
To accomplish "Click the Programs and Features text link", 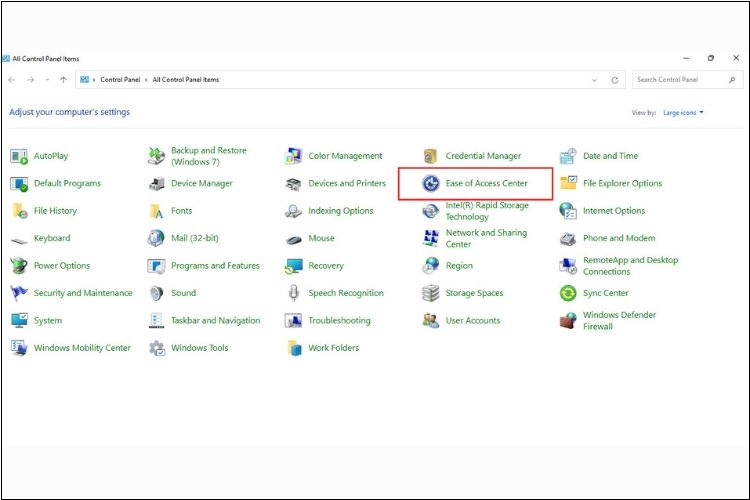I will 215,266.
